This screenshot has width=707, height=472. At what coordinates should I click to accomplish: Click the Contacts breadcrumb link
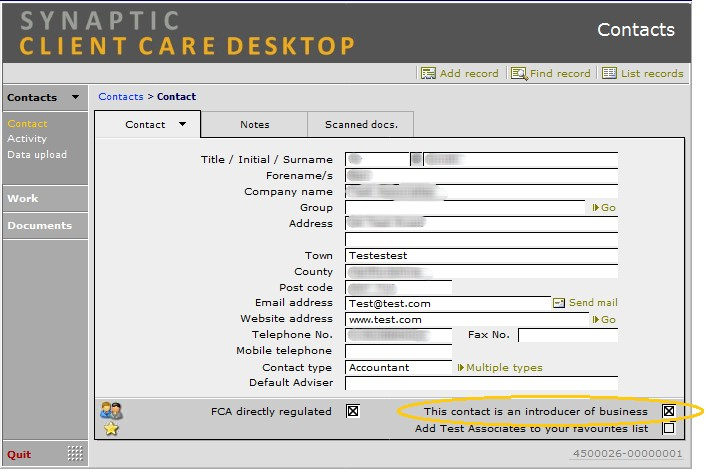point(121,96)
